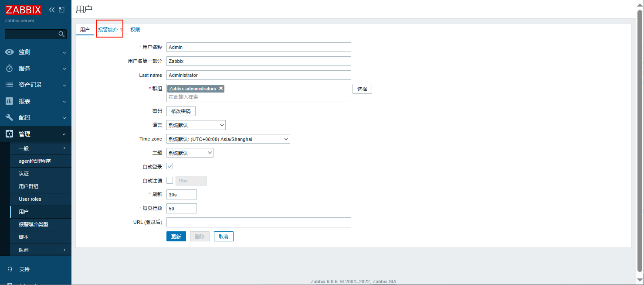
Task: Open 报警媒介类型 in sidebar
Action: (x=41, y=224)
